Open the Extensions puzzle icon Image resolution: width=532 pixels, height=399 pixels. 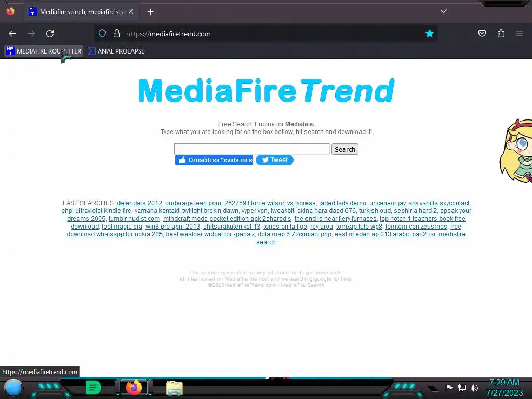[501, 33]
